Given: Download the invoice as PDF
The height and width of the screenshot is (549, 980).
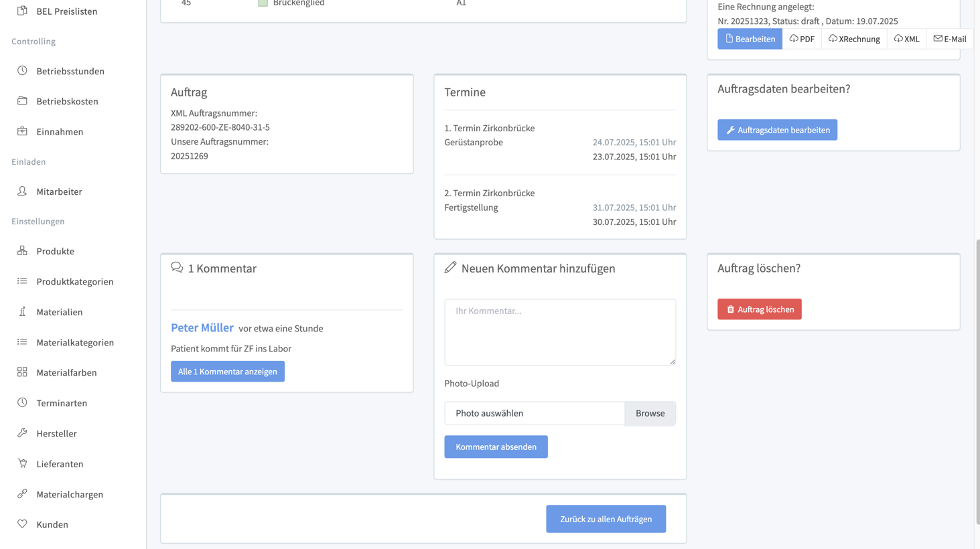Looking at the screenshot, I should [802, 39].
